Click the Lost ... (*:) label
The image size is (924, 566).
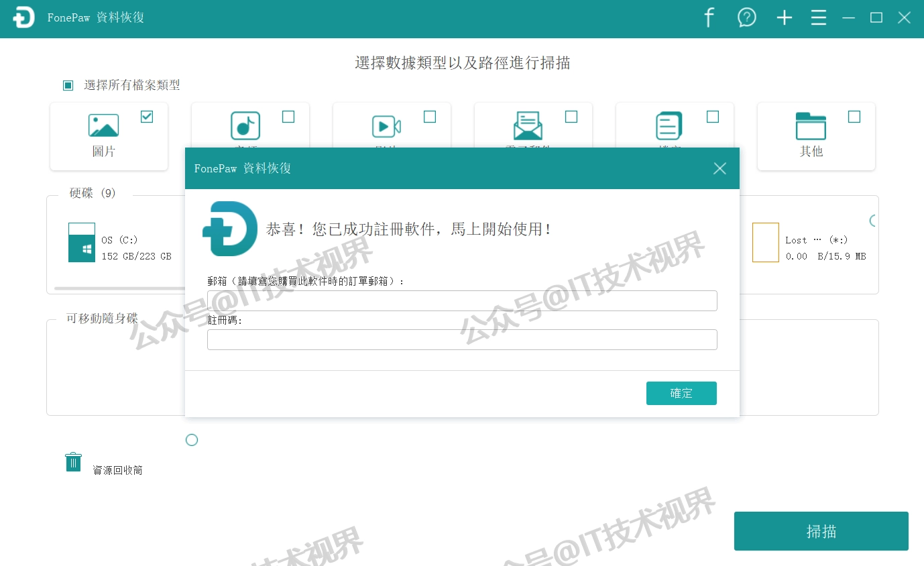tap(817, 239)
